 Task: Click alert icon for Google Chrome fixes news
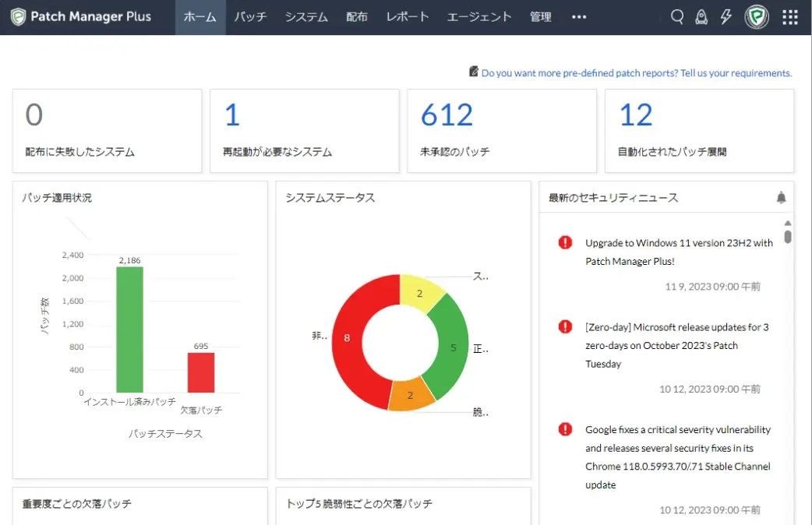[x=565, y=429]
